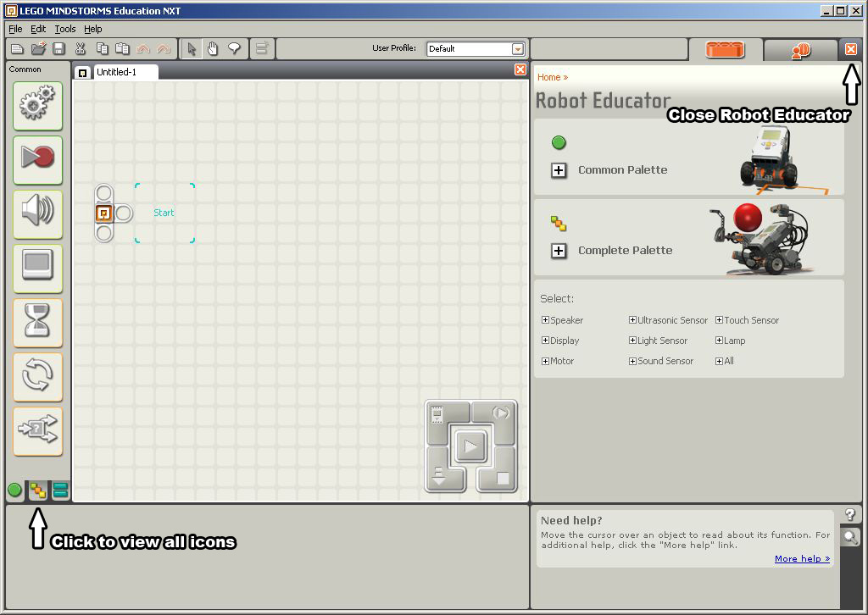
Task: Click the Create My Block toolbar icon
Action: click(262, 48)
